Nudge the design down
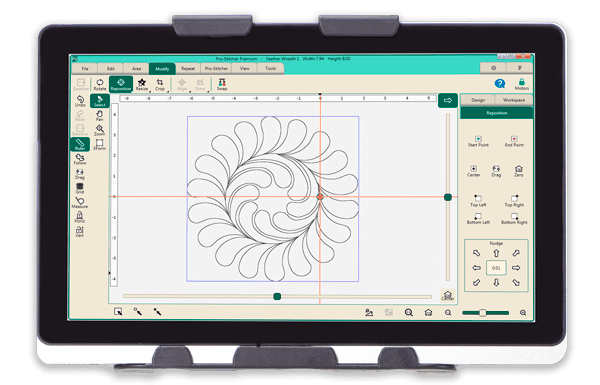600x385 pixels. coord(496,282)
